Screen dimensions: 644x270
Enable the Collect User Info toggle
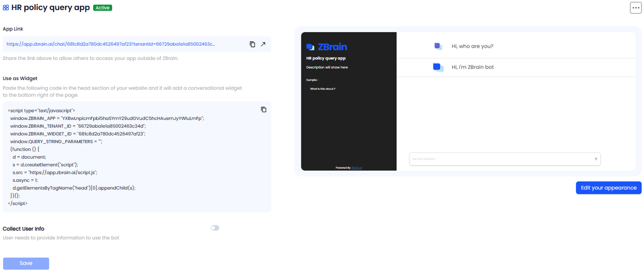[x=215, y=228]
